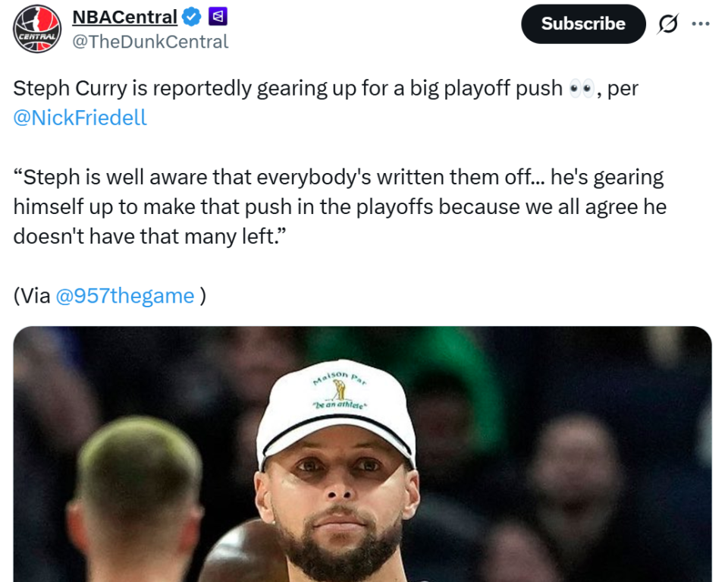Click the golfer logo on the white cap

coord(339,391)
